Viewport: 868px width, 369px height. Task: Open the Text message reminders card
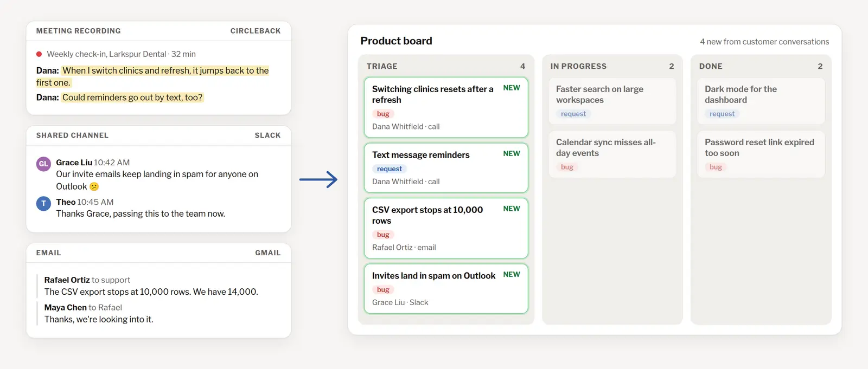click(x=446, y=167)
